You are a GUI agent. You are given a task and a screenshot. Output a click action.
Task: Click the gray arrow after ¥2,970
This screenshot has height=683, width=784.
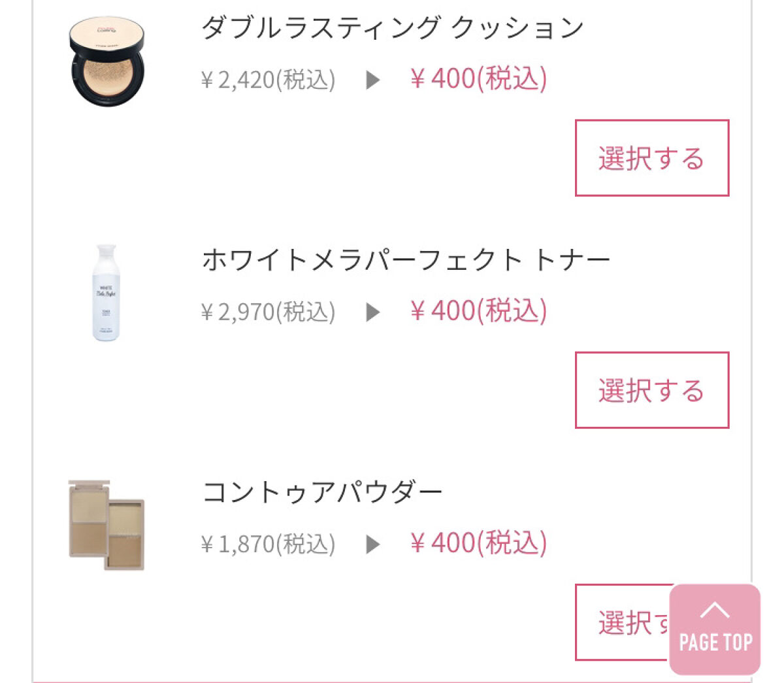pyautogui.click(x=373, y=312)
